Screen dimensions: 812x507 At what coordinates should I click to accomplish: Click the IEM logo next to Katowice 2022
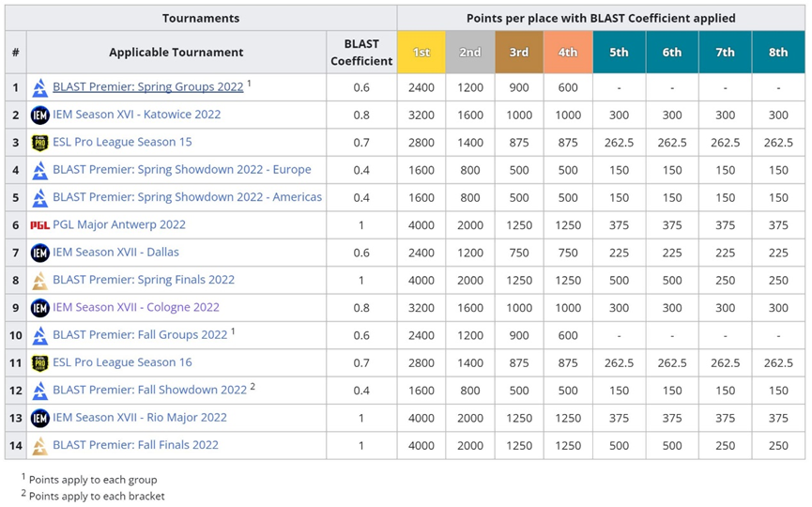point(39,115)
